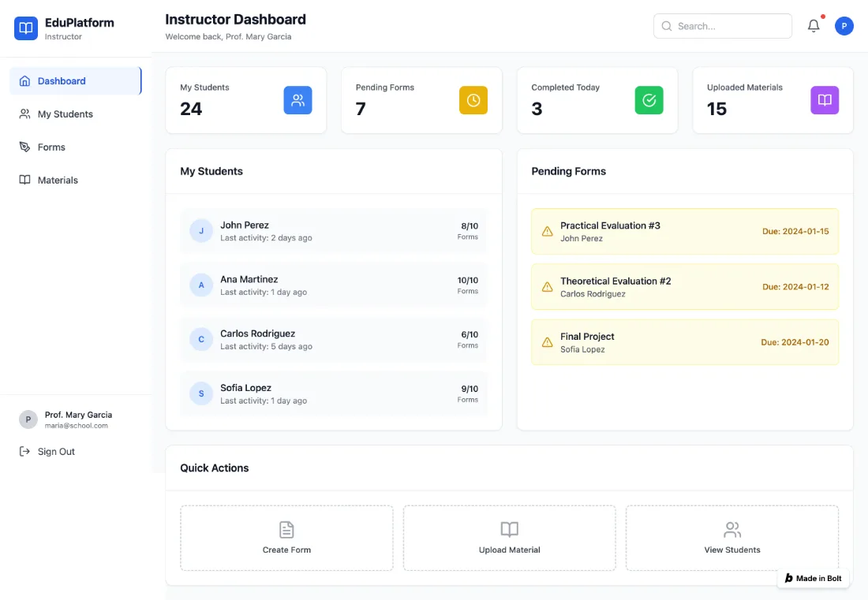Click the '10/10' forms count for Ana Martinez

(x=467, y=281)
